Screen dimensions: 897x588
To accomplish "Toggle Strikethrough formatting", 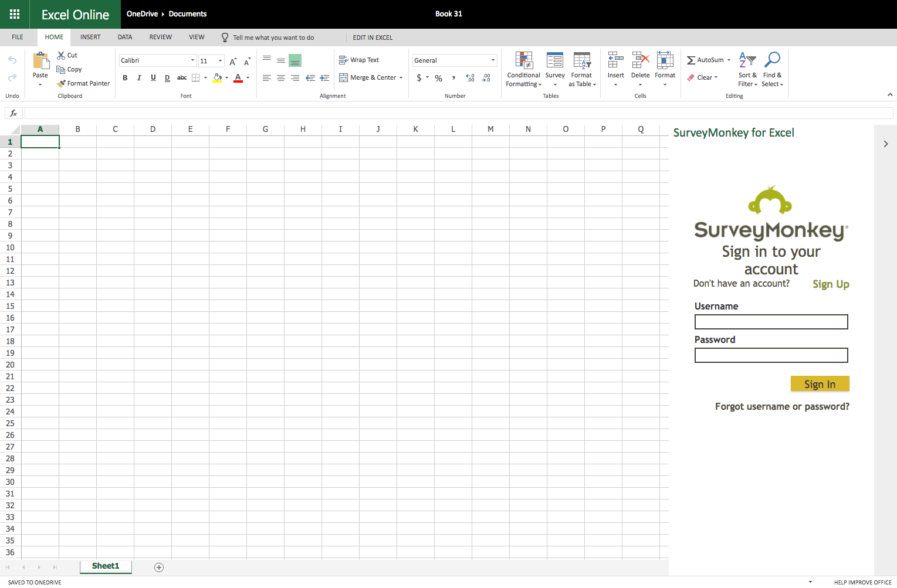I will (x=182, y=78).
